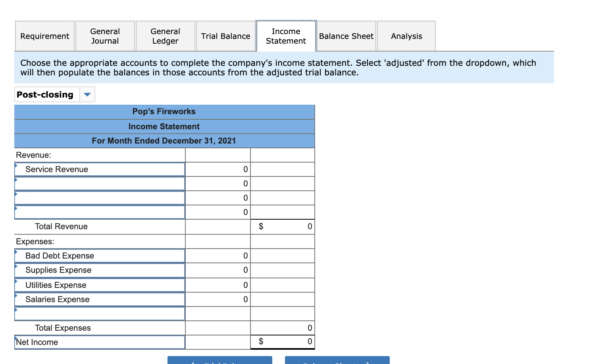Switch to the General Ledger tab

(165, 36)
